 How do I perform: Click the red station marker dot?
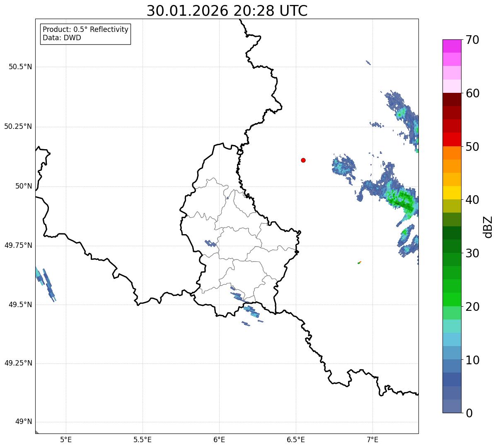click(303, 160)
